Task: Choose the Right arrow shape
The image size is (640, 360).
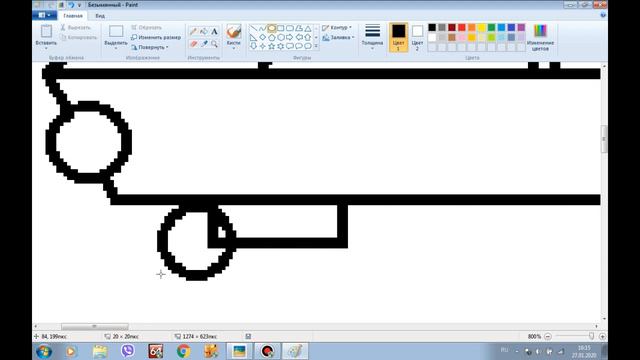Action: [x=290, y=37]
